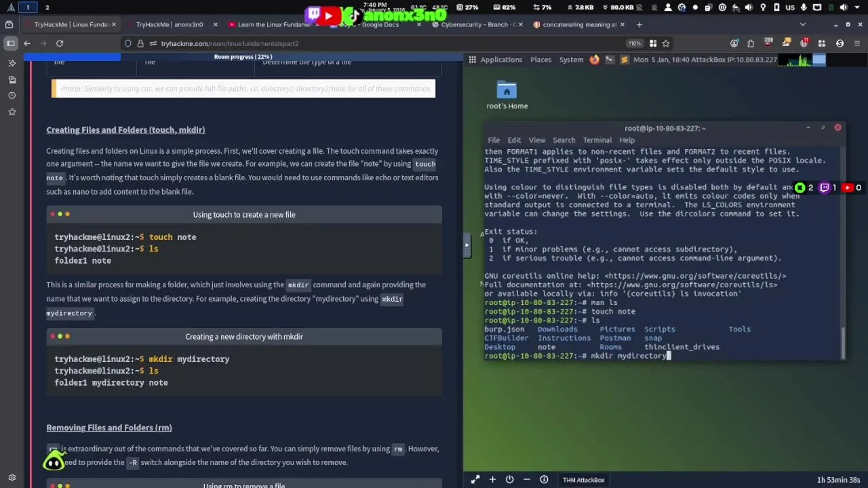Click the browser back arrow

(27, 43)
